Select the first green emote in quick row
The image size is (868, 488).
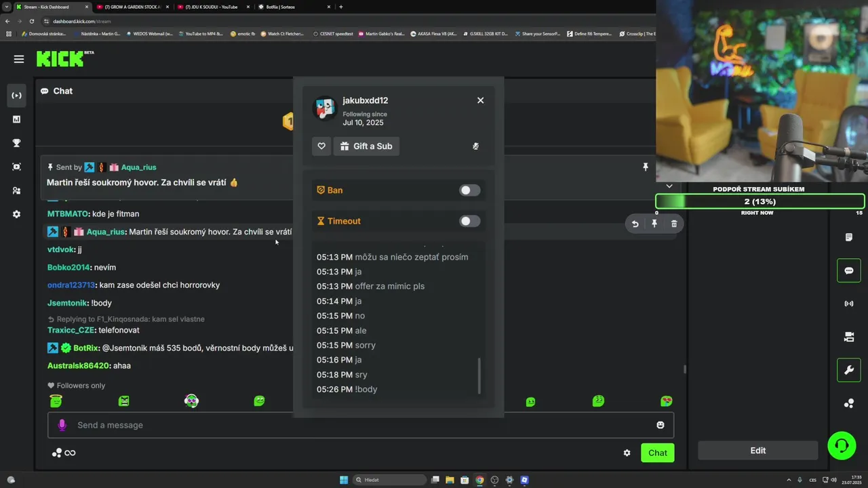[x=56, y=401]
